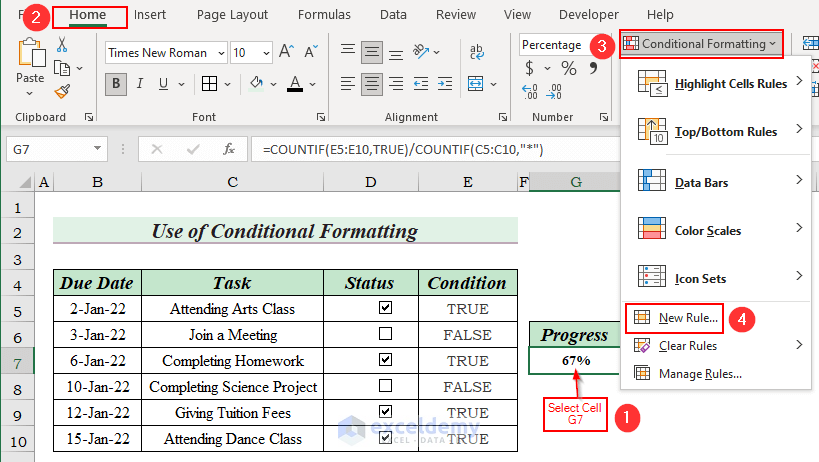This screenshot has width=819, height=462.
Task: Open the Conditional Formatting dropdown
Action: point(701,44)
